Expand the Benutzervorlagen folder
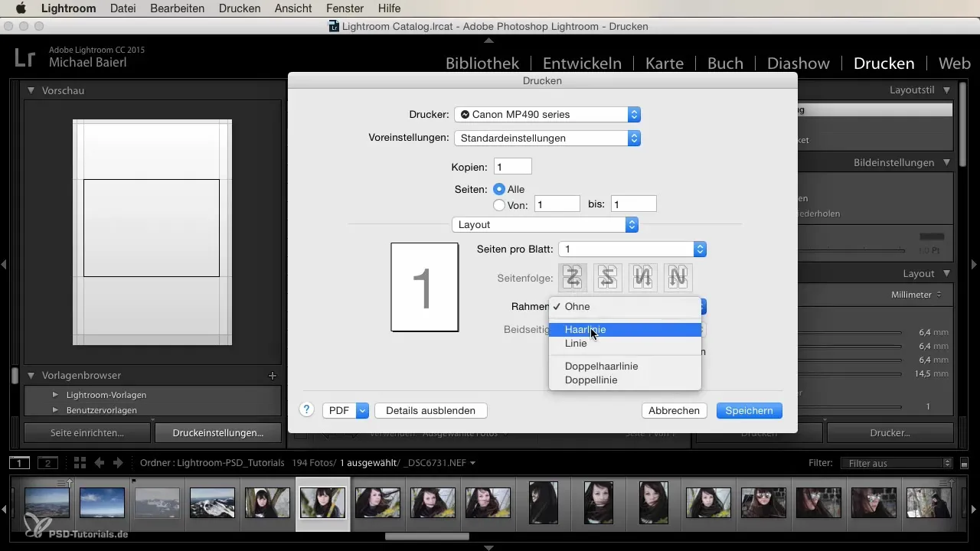The image size is (980, 551). 55,410
